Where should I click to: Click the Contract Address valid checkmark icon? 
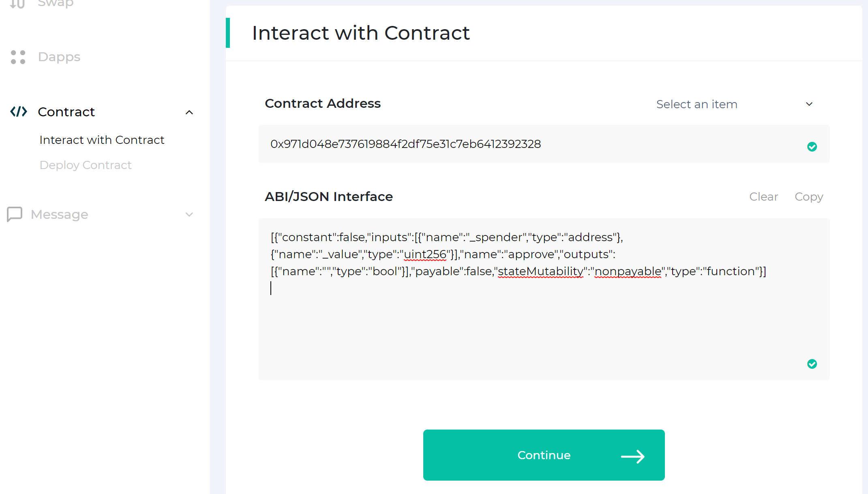812,146
